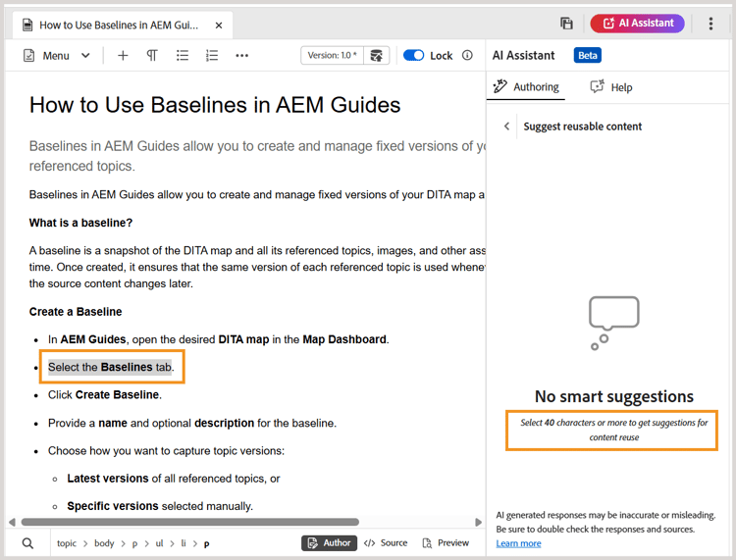
Task: Open the AI Assistant button
Action: click(x=637, y=24)
